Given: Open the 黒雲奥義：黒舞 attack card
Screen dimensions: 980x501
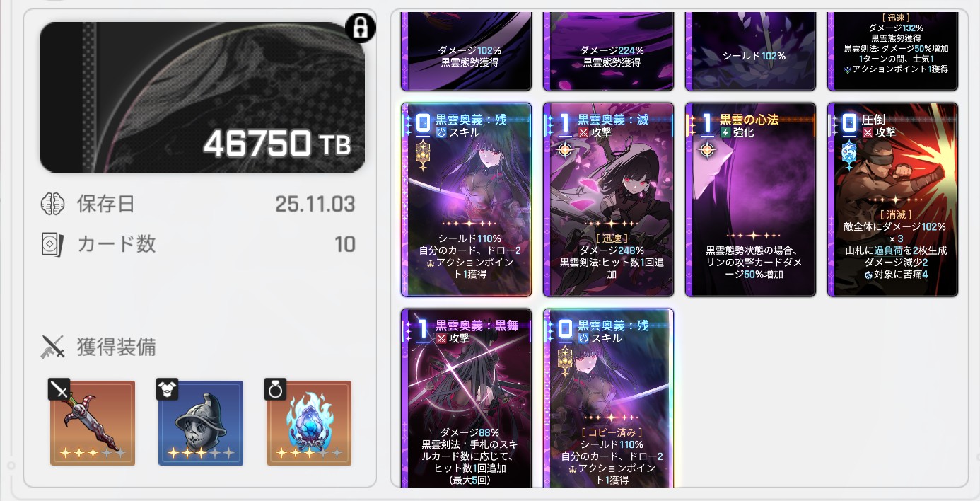Looking at the screenshot, I should [466, 398].
